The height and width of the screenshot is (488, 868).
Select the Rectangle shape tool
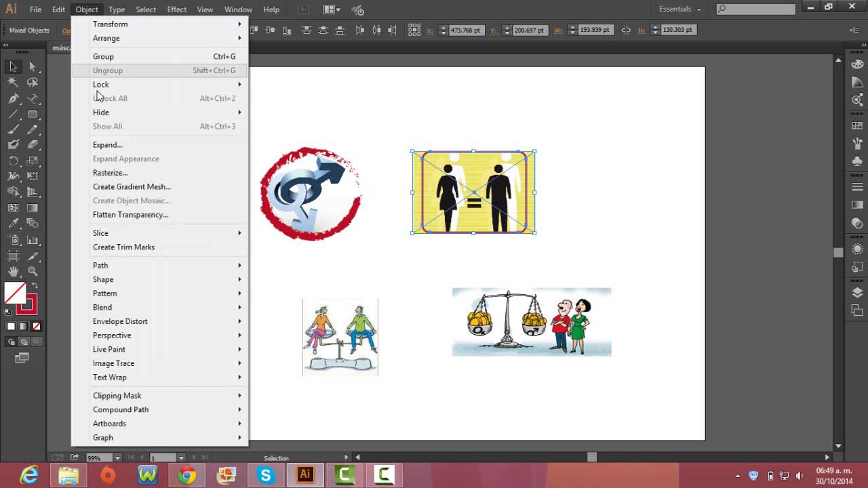point(32,114)
